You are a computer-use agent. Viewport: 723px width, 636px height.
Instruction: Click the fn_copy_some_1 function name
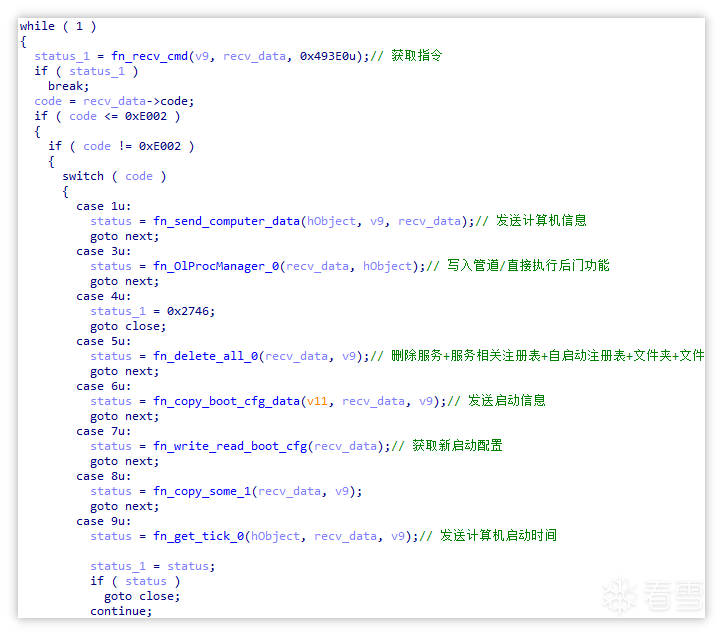[x=202, y=491]
